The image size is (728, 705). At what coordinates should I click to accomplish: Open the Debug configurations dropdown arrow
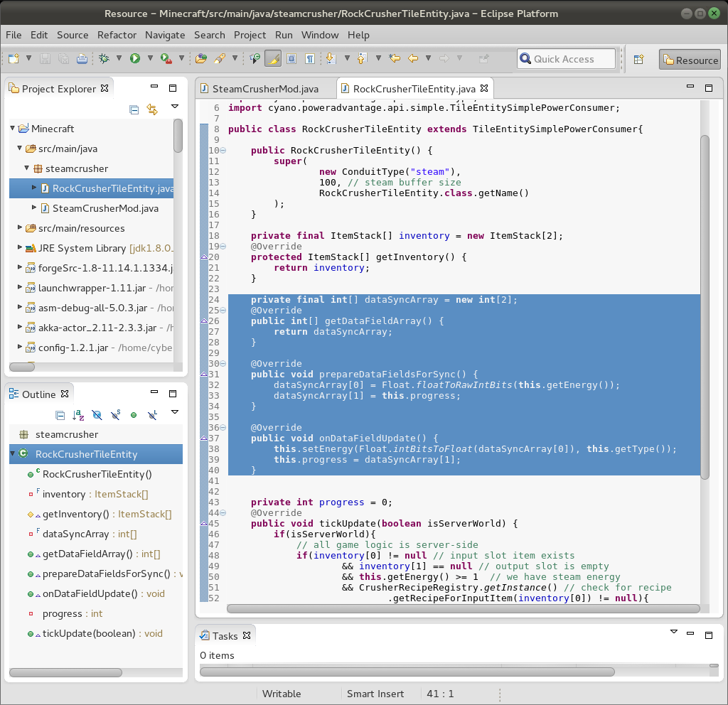(x=119, y=58)
